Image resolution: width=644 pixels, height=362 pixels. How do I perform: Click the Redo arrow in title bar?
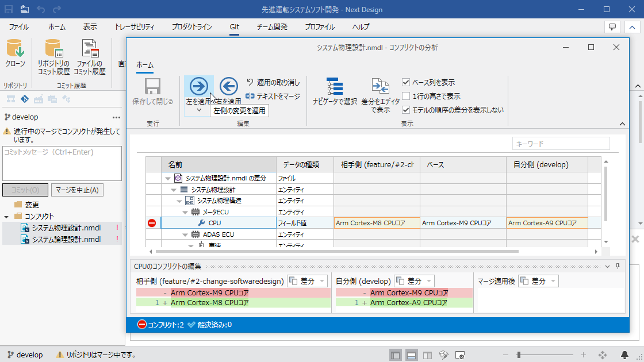pos(57,9)
